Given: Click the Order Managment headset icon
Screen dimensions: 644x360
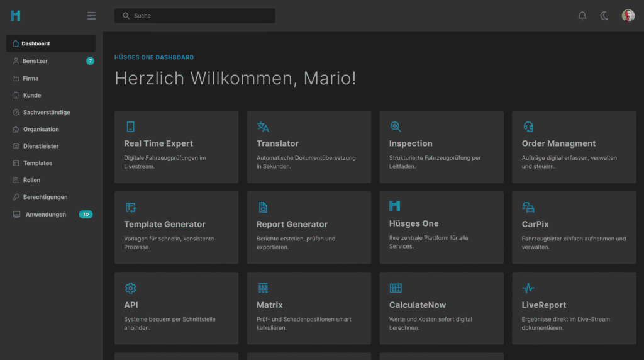Looking at the screenshot, I should pyautogui.click(x=528, y=127).
